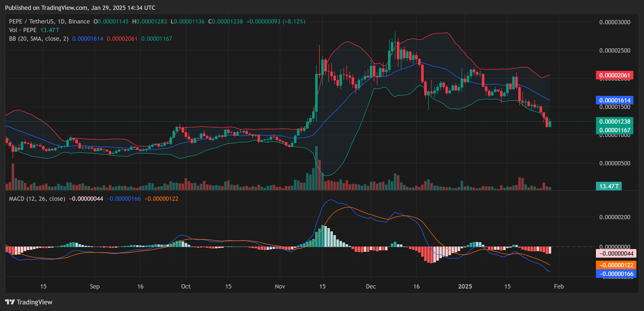
Task: Click the Sep label on the time axis
Action: [x=95, y=286]
